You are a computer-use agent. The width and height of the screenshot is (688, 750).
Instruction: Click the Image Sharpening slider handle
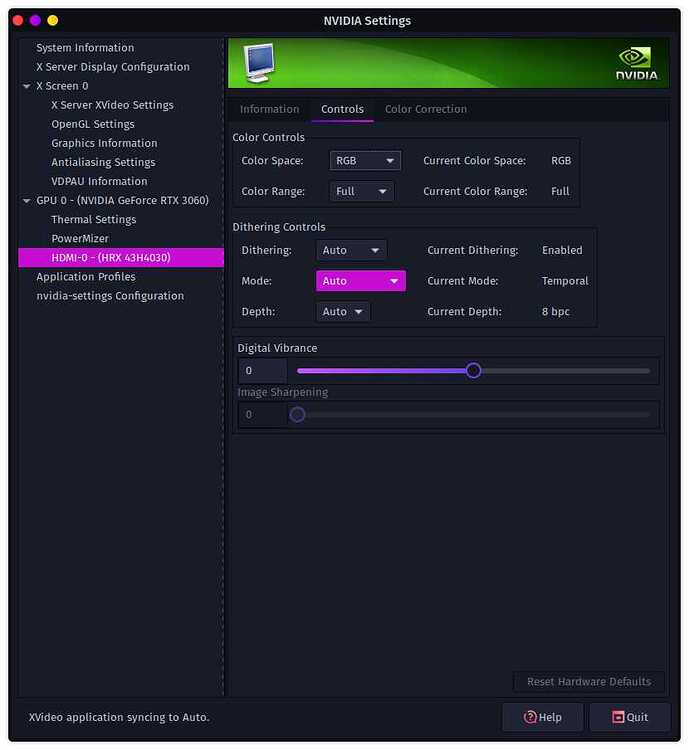297,415
